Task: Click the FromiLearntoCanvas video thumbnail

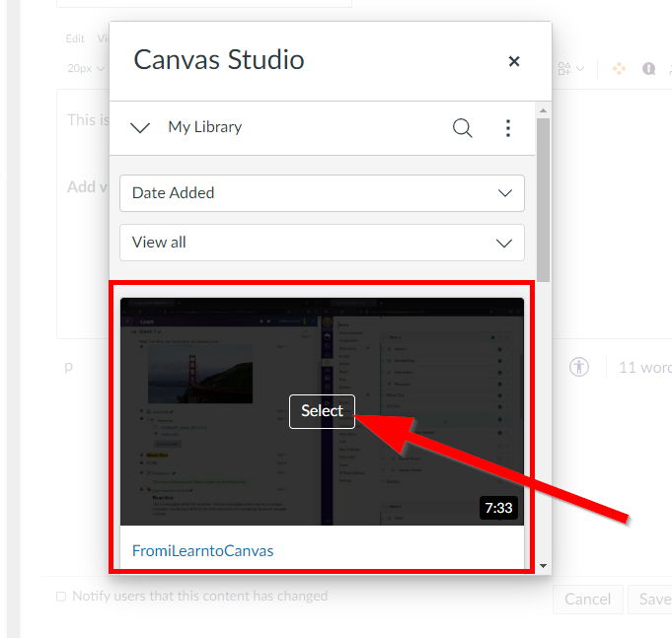Action: click(x=322, y=411)
